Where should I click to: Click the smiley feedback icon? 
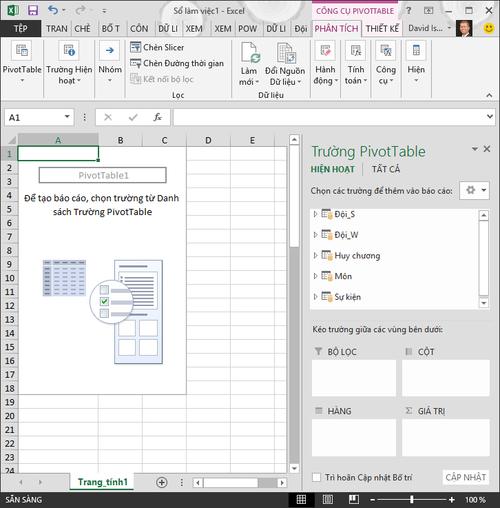pyautogui.click(x=489, y=28)
